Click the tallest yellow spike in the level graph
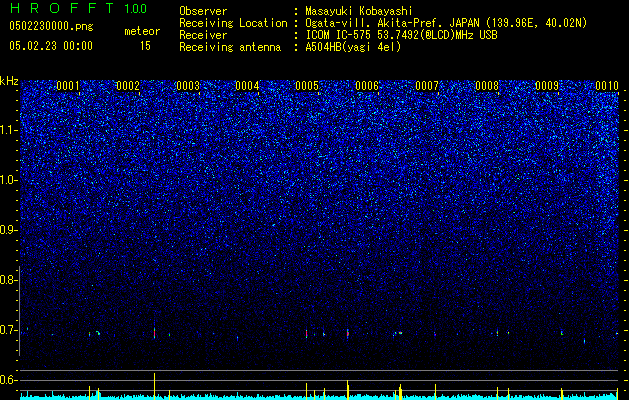 tap(154, 386)
